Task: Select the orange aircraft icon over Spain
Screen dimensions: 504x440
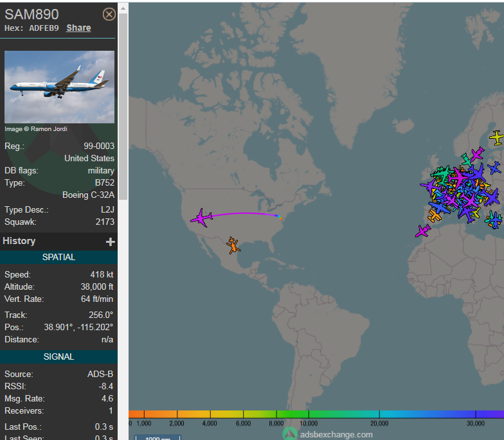Action: coord(435,215)
